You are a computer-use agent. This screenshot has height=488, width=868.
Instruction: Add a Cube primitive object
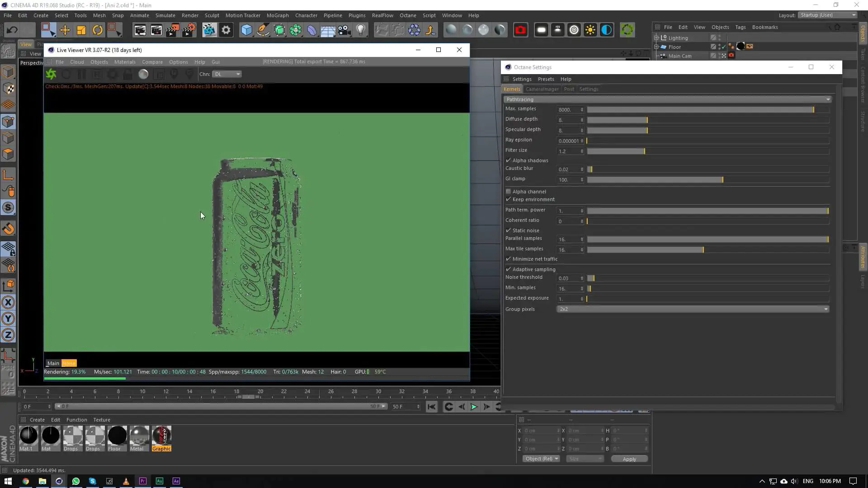(x=246, y=30)
